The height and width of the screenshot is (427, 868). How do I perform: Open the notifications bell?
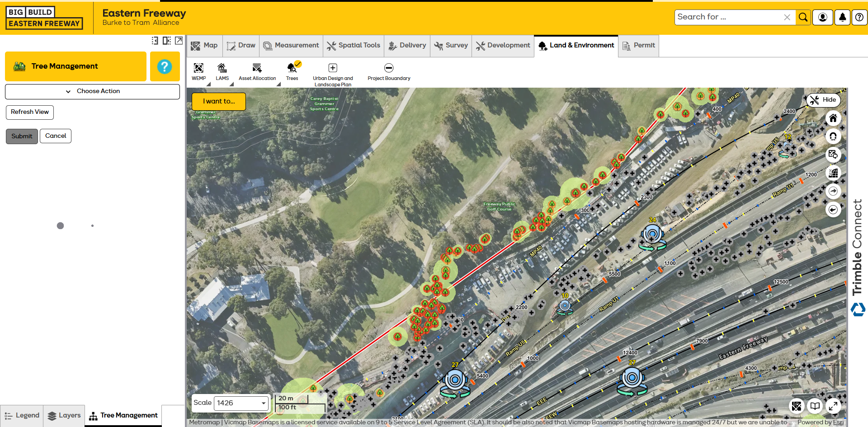click(x=842, y=17)
